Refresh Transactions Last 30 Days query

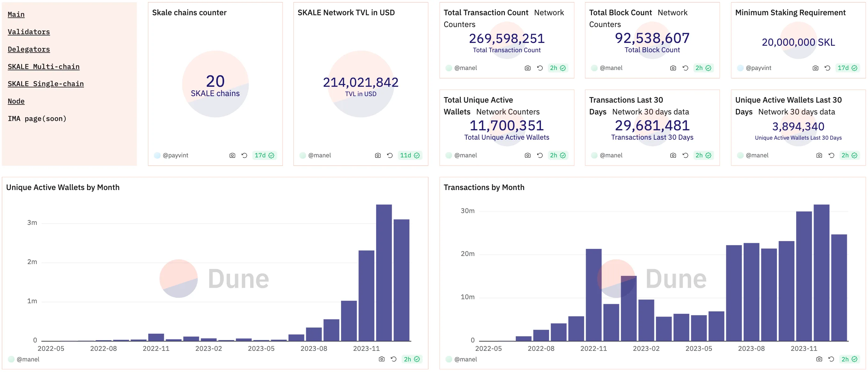tap(686, 156)
